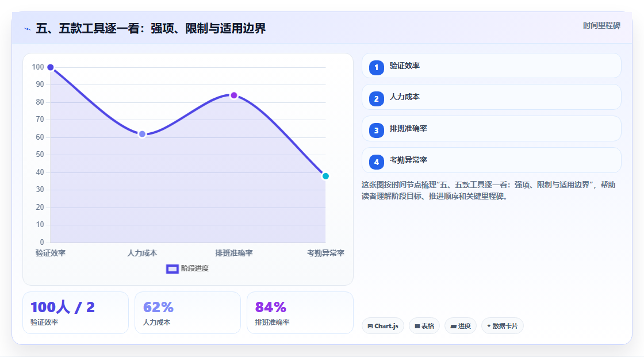This screenshot has height=357, width=644.
Task: Click the 排班准确率 data point at 84
Action: point(233,95)
